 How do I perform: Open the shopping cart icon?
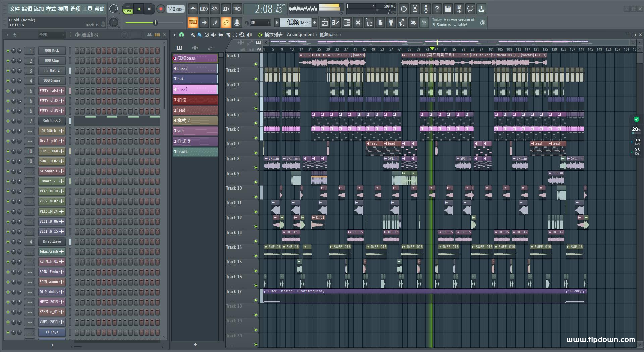[x=424, y=23]
